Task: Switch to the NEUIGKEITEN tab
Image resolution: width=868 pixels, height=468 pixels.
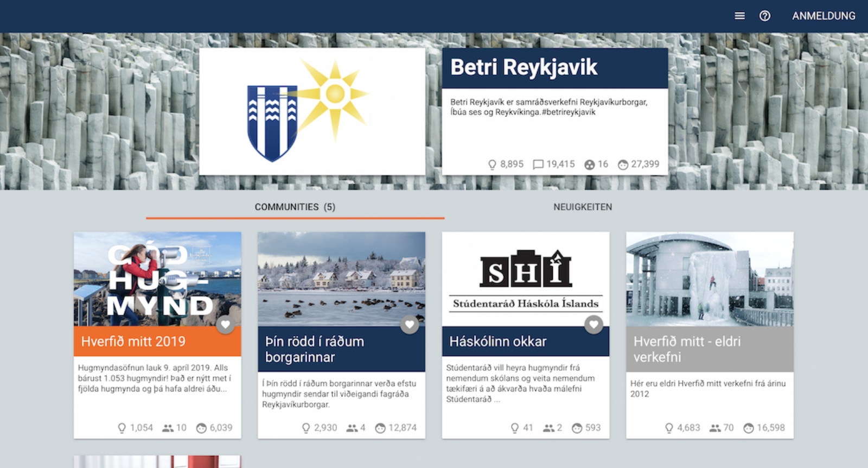Action: 582,207
